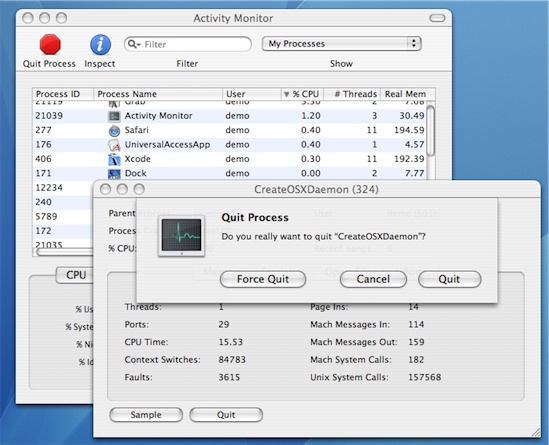Sort by # Threads column header
Image resolution: width=549 pixels, height=445 pixels.
pyautogui.click(x=352, y=94)
